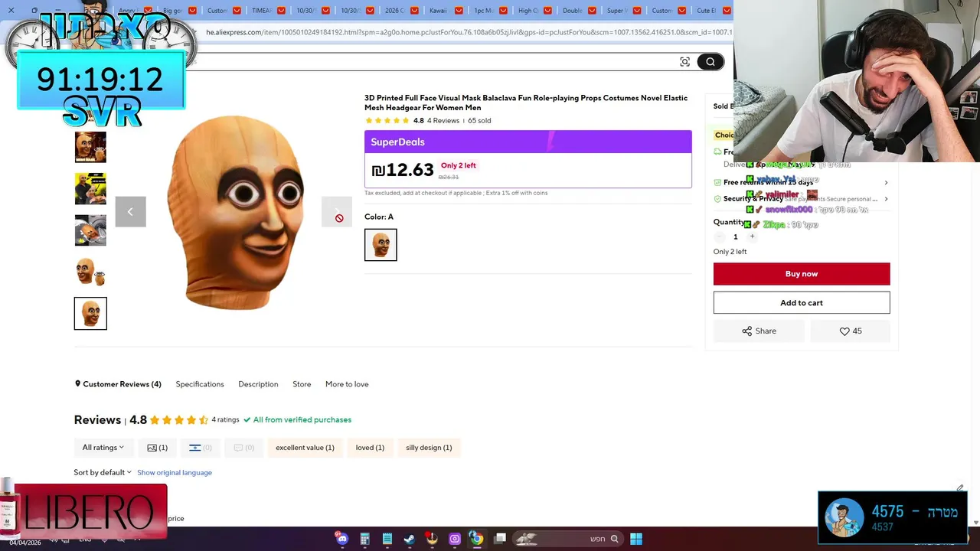This screenshot has width=980, height=551.
Task: Click the Buy now button
Action: tap(802, 274)
